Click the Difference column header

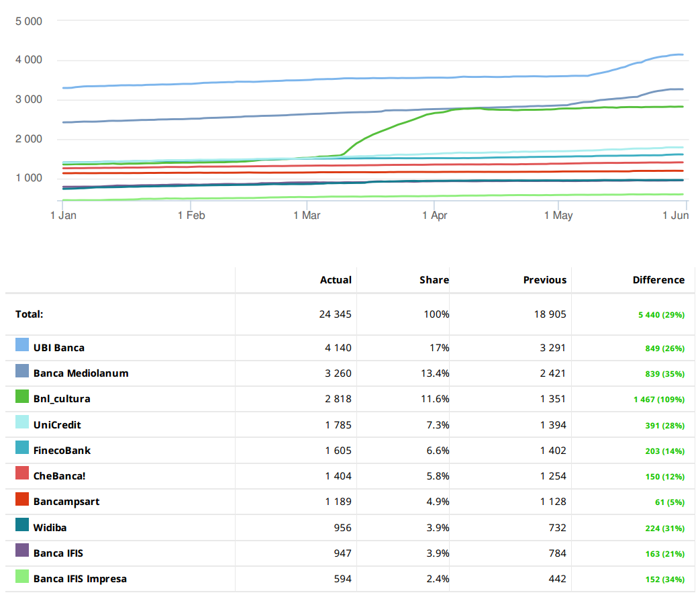pyautogui.click(x=658, y=280)
